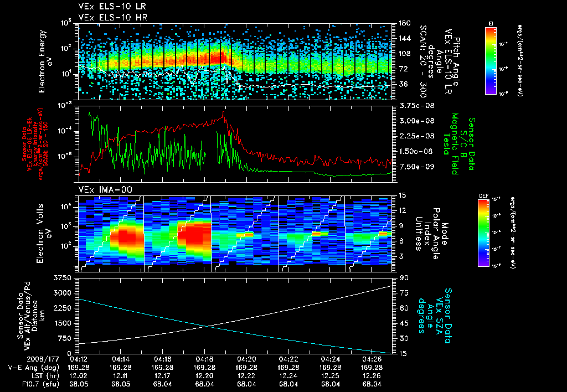
Task: Select the LST value '12.26'
Action: [x=373, y=376]
